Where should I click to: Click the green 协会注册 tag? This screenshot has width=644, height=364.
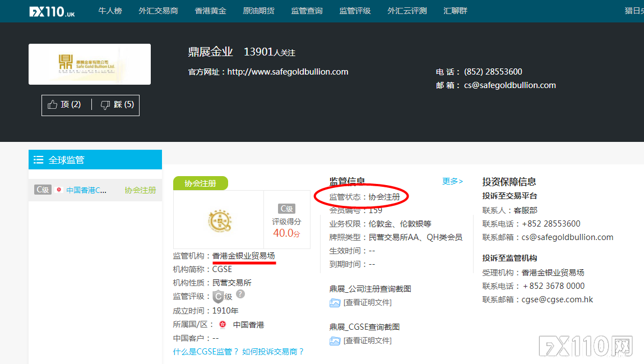click(201, 183)
